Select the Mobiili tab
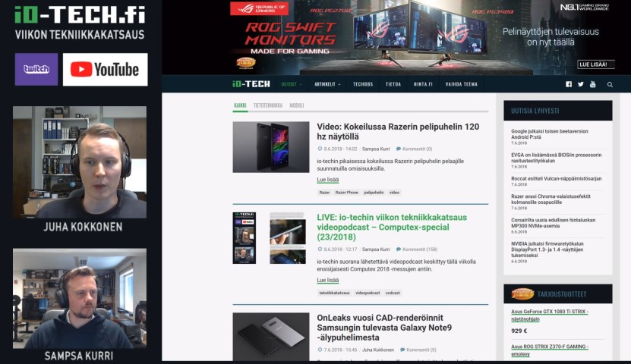 coord(297,105)
